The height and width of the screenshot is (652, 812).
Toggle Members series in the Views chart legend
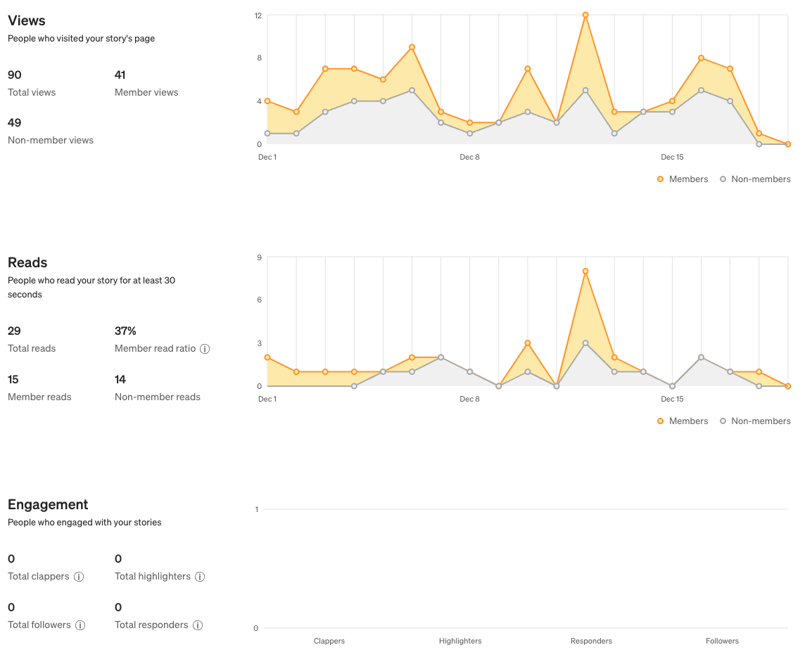pos(682,179)
